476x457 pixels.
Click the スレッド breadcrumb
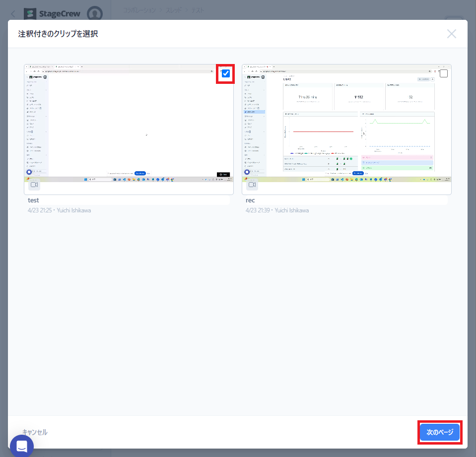174,10
